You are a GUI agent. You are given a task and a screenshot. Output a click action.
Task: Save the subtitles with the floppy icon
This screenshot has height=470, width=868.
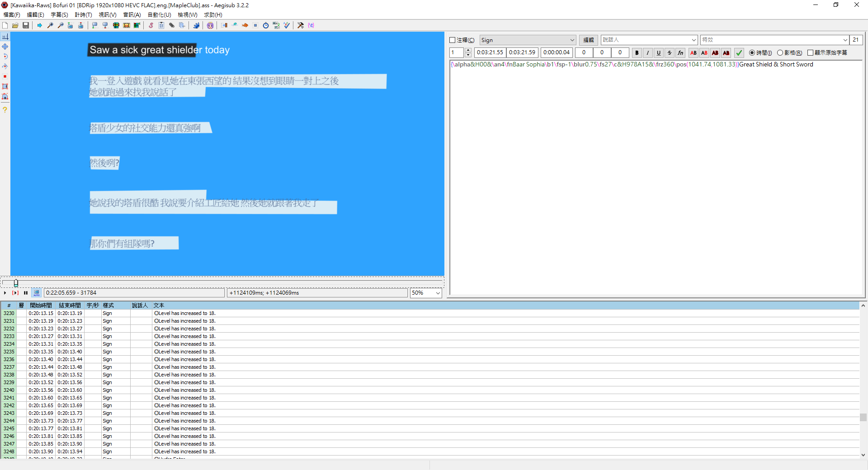point(26,25)
